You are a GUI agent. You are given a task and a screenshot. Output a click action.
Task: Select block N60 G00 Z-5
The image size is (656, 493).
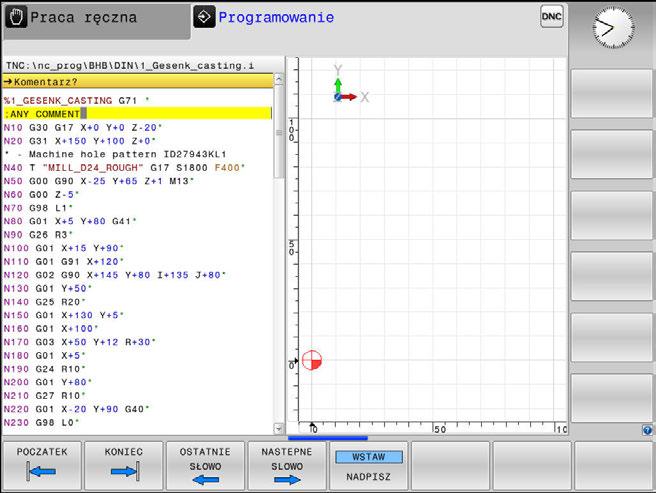[41, 194]
